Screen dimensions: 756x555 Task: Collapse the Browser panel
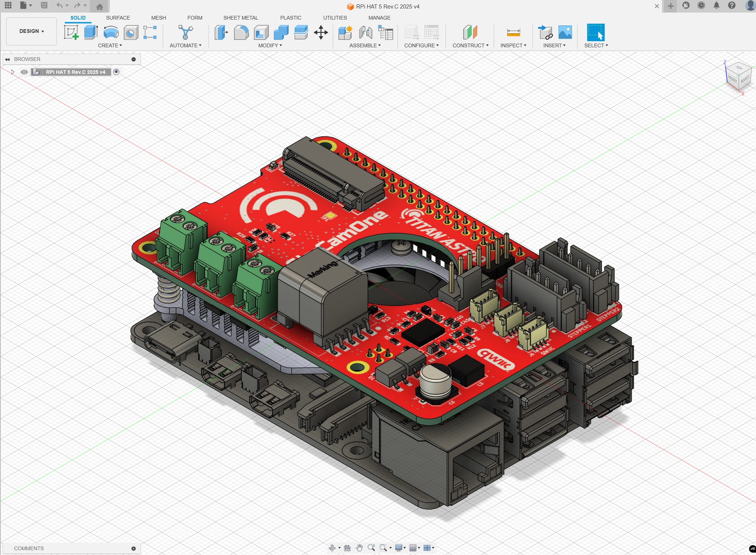[x=7, y=59]
